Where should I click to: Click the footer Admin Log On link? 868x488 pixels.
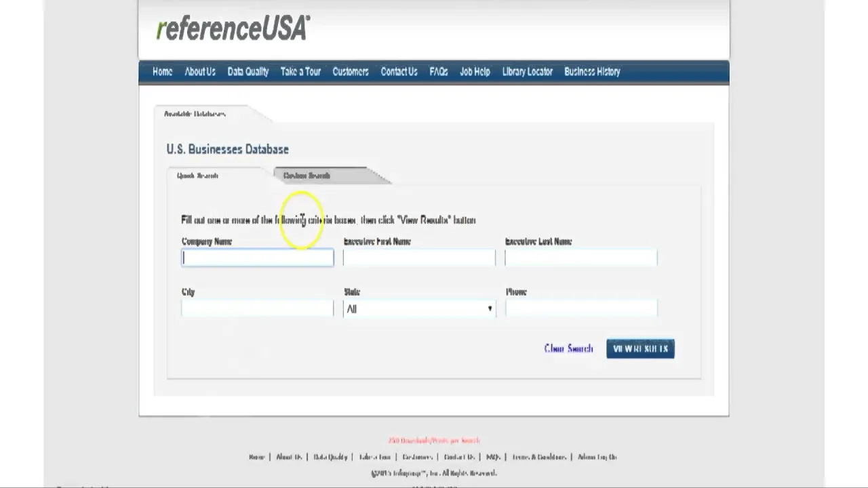point(597,457)
